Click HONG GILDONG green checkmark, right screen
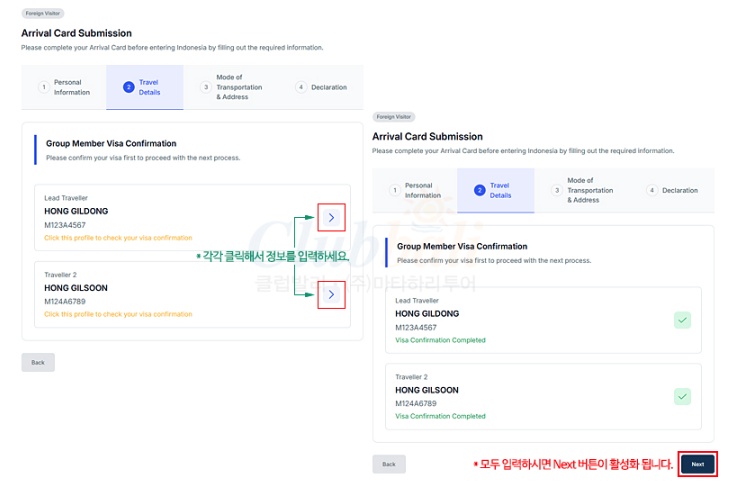 tap(682, 320)
